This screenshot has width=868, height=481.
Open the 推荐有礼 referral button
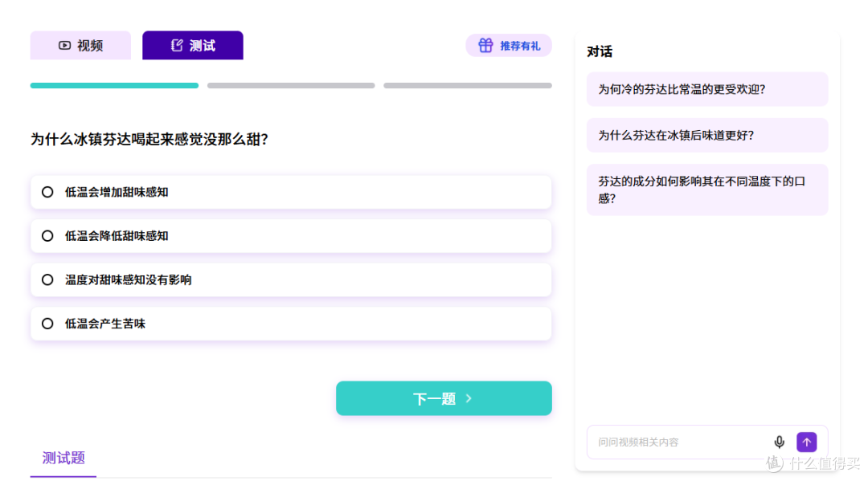[508, 45]
